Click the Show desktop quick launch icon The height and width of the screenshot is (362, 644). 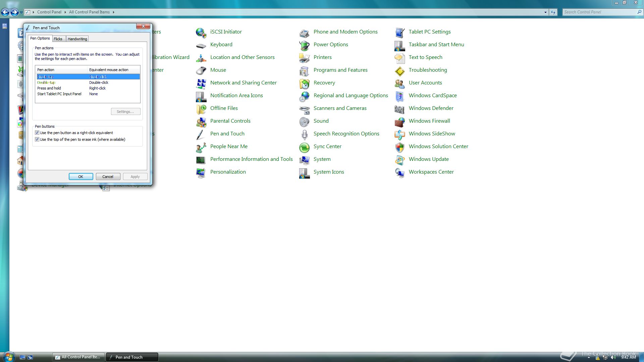(22, 357)
